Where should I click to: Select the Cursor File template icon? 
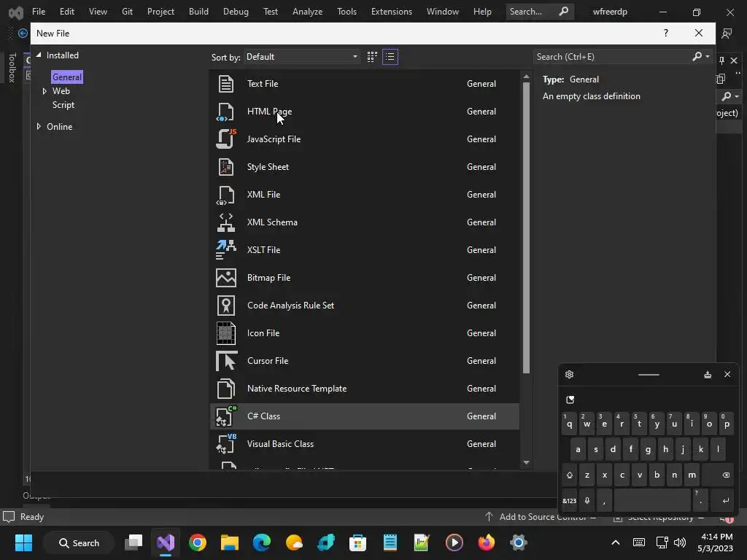pos(226,361)
